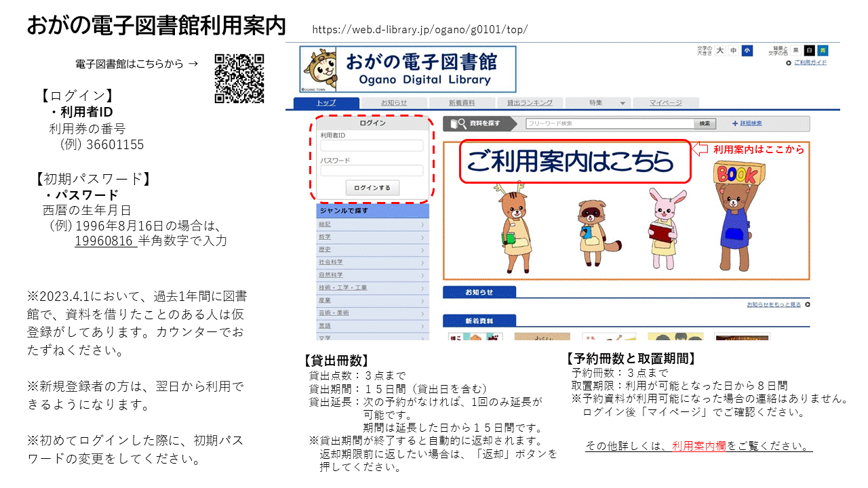Image resolution: width=868 pixels, height=488 pixels.
Task: Click the arrow icon beside お知らせをもっと見る
Action: pos(807,304)
